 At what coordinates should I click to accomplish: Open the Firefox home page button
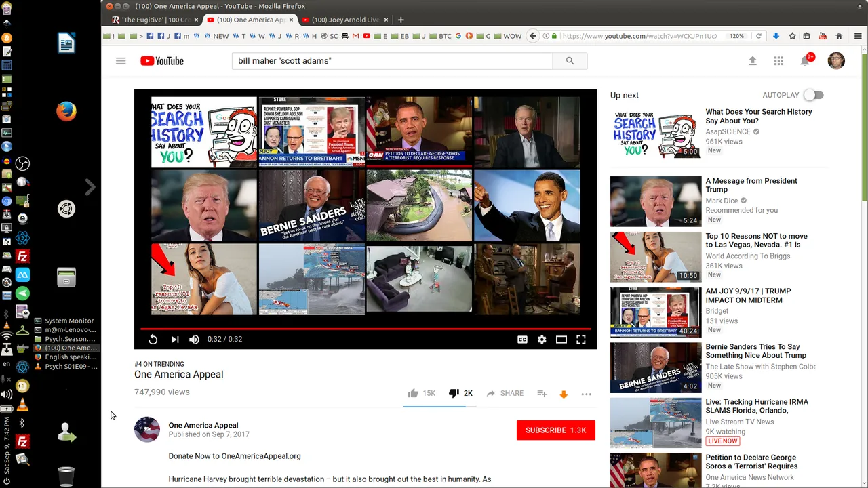pos(839,36)
